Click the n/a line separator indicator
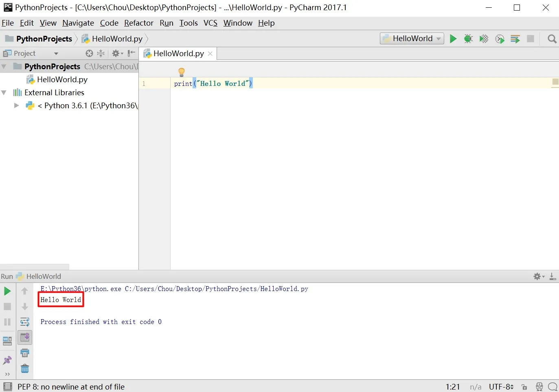Viewport: 559px width, 392px height. pos(476,387)
